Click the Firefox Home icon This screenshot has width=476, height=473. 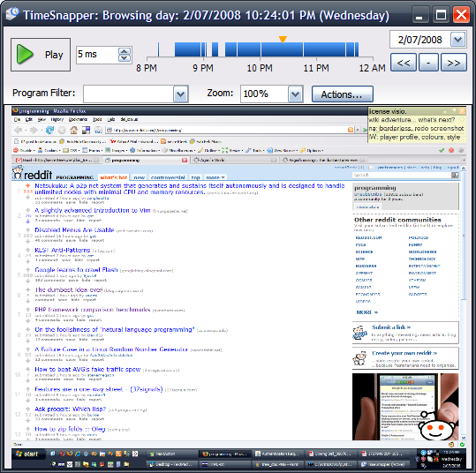tap(74, 130)
